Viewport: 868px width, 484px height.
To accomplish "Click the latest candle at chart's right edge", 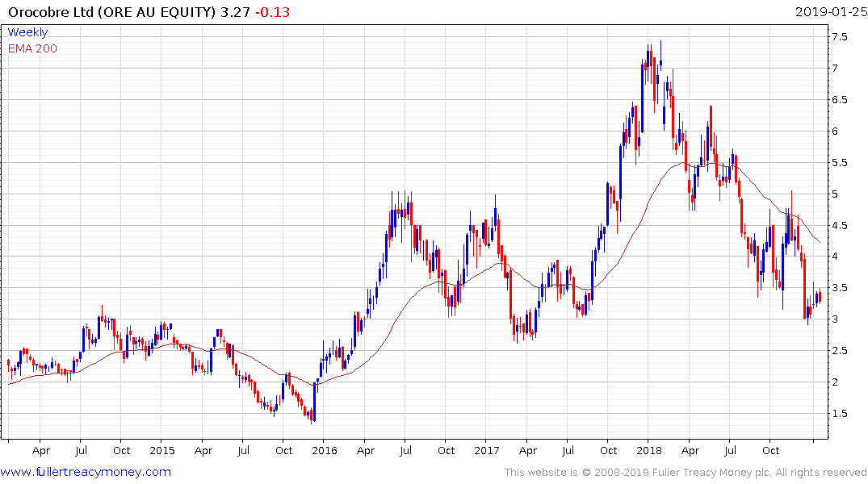I will [x=820, y=297].
